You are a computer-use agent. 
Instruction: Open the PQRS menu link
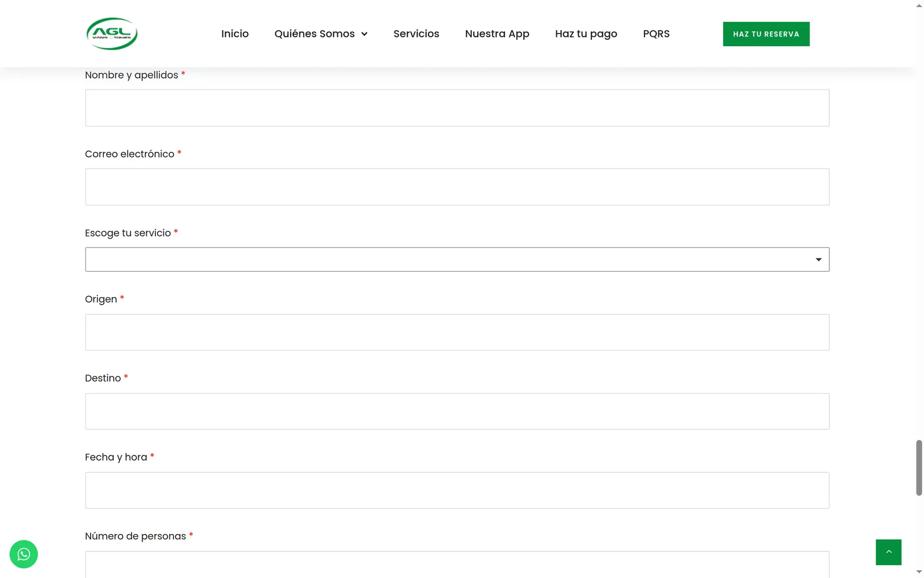coord(657,34)
